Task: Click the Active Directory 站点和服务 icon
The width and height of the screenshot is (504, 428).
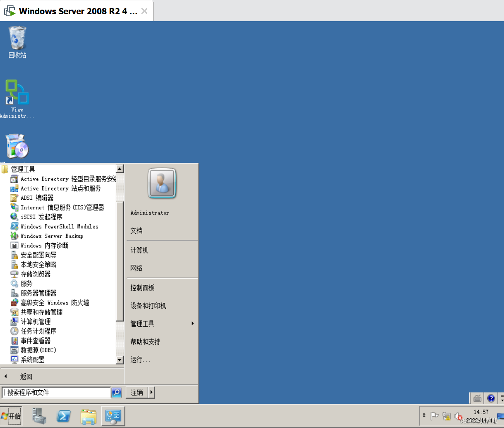Action: click(x=14, y=189)
